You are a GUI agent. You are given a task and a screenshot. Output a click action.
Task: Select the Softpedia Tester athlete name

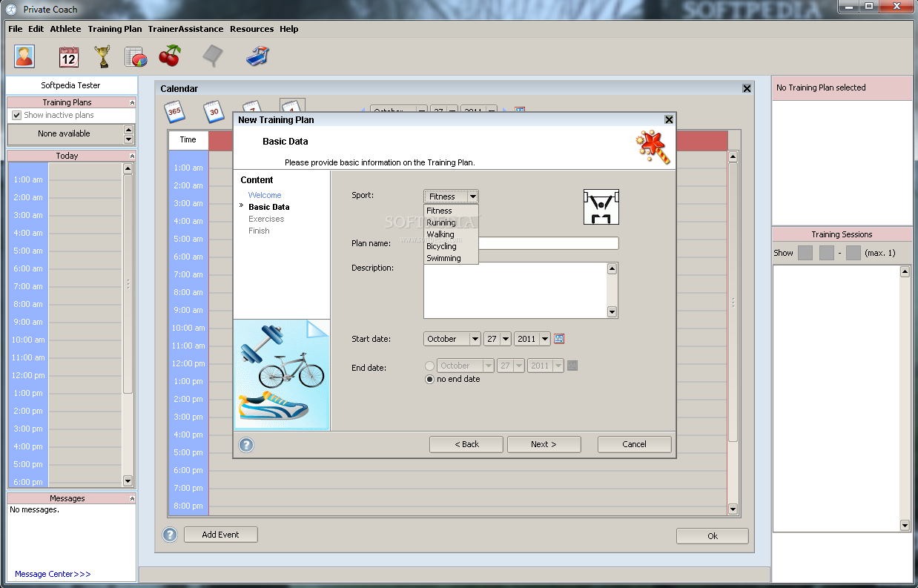(70, 85)
